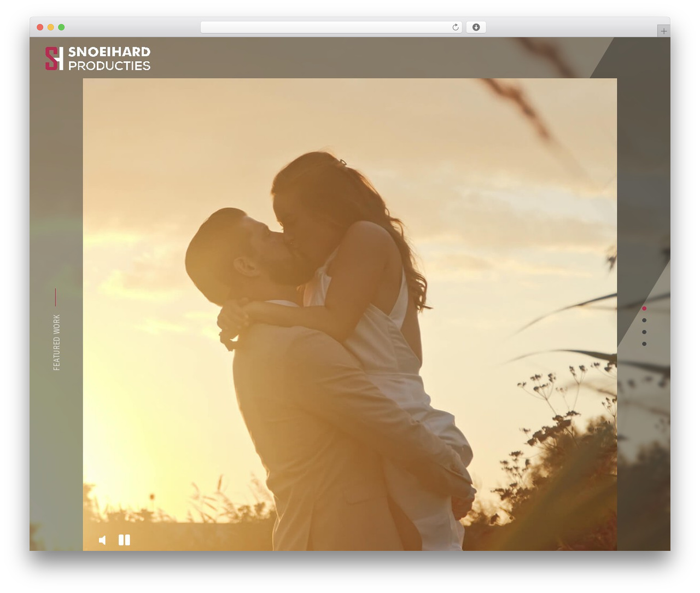Go to the third slide dot
This screenshot has height=593, width=700.
pyautogui.click(x=644, y=332)
